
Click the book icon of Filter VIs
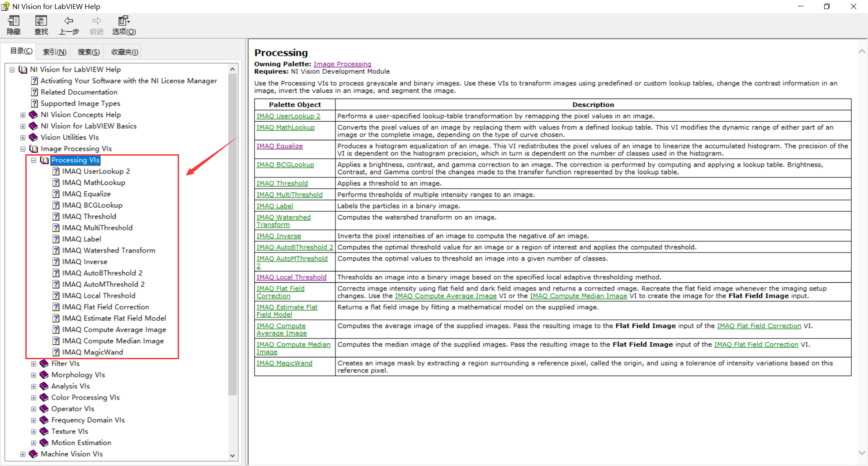(x=44, y=364)
